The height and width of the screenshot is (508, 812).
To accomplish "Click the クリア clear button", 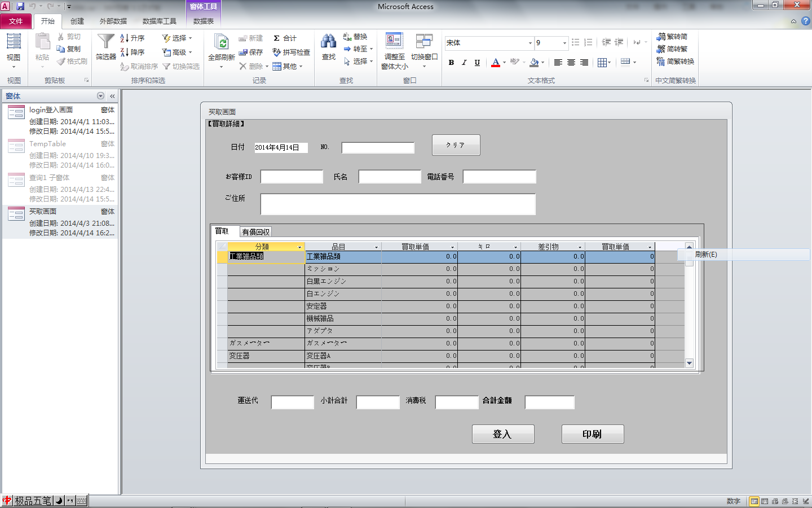I will click(x=456, y=145).
